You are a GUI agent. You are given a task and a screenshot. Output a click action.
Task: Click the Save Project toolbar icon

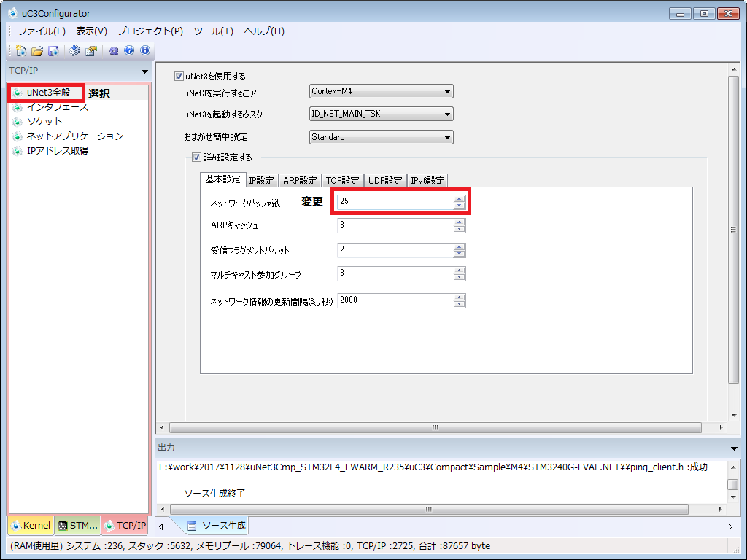tap(53, 51)
